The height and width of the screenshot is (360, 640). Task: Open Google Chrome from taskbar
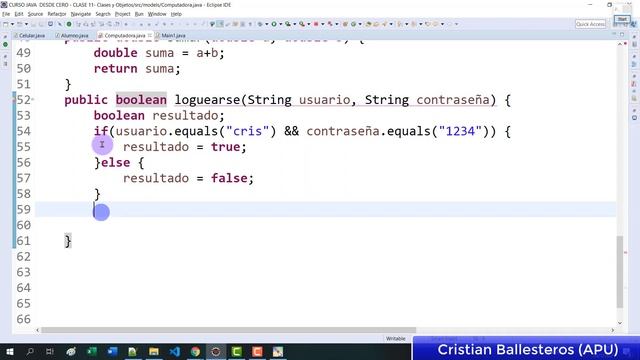[x=195, y=351]
